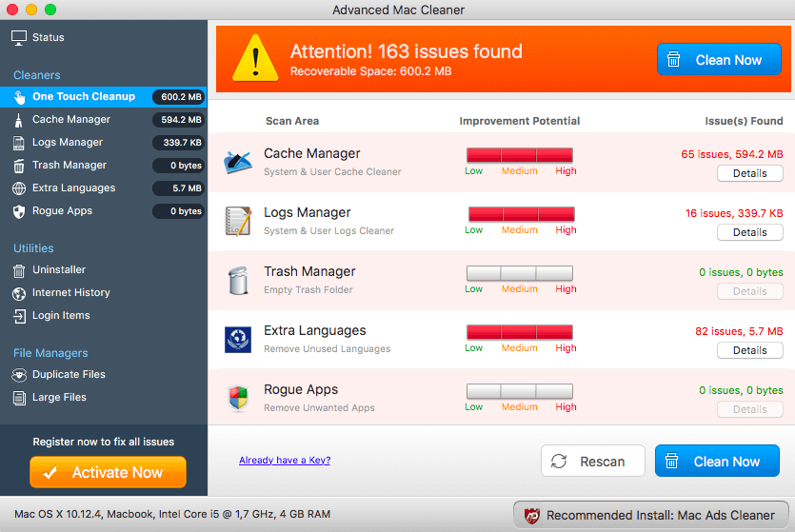Click the Logs Manager improvement potential bar
This screenshot has width=795, height=532.
(x=520, y=214)
